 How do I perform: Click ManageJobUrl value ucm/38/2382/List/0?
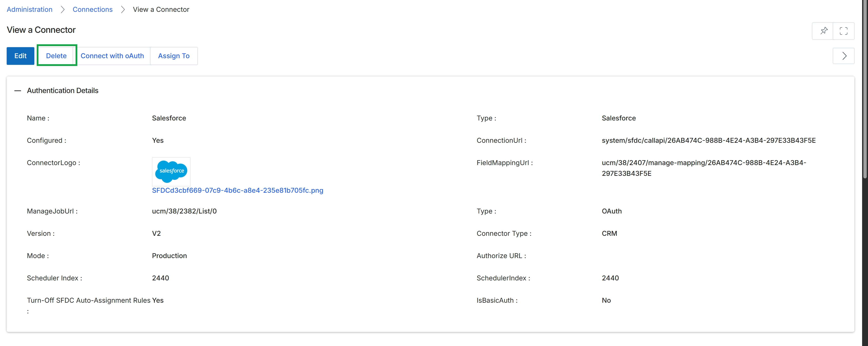pyautogui.click(x=184, y=211)
